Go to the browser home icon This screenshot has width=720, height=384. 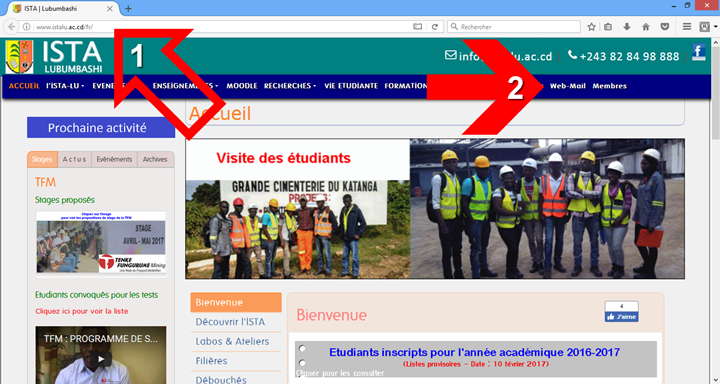[646, 27]
